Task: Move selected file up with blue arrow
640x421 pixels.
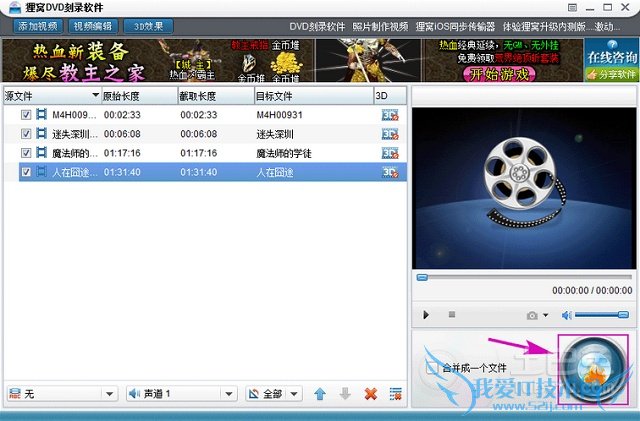Action: (320, 394)
